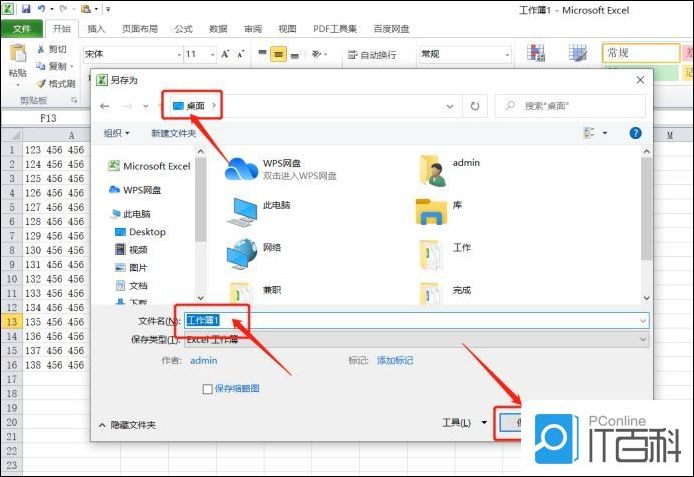Click the Paste (粘贴) icon in ribbon
Screen dimensions: 694x477
pyautogui.click(x=18, y=54)
